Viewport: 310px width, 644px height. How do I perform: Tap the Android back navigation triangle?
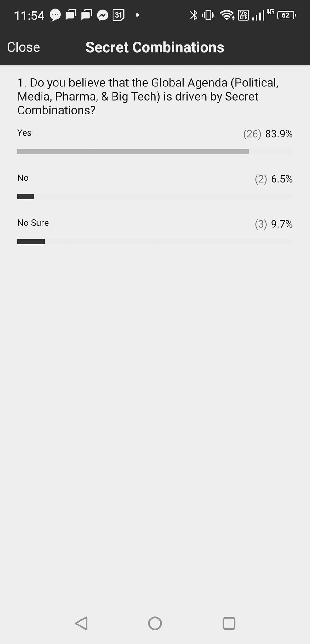[81, 623]
